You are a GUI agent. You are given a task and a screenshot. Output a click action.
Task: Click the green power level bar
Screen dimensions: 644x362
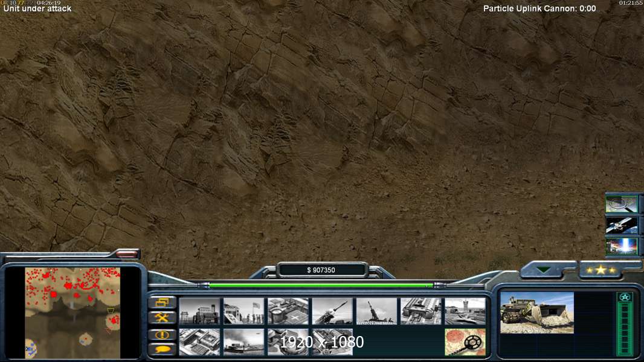point(321,285)
